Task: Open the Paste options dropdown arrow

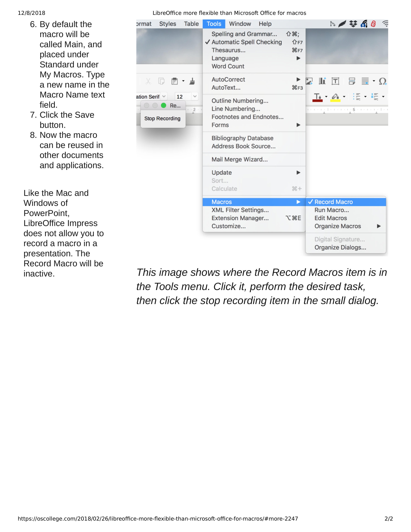Action: click(x=183, y=81)
